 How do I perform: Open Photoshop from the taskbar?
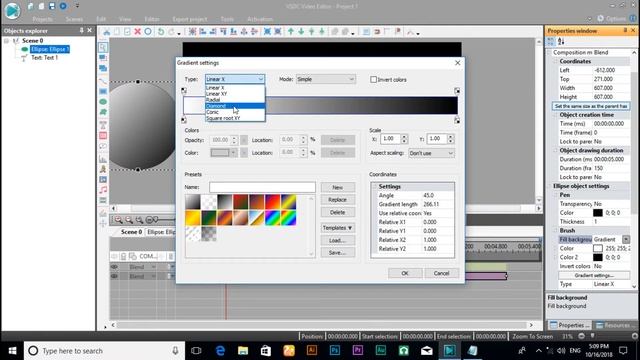(335, 351)
